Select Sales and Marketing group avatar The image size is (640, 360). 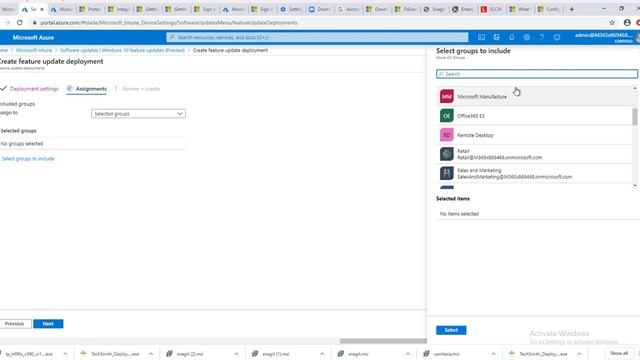coord(447,173)
